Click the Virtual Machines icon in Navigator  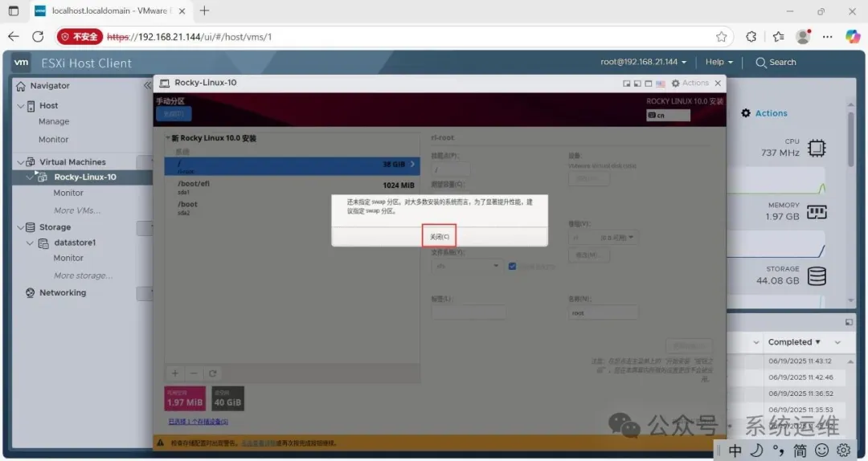[x=31, y=162]
